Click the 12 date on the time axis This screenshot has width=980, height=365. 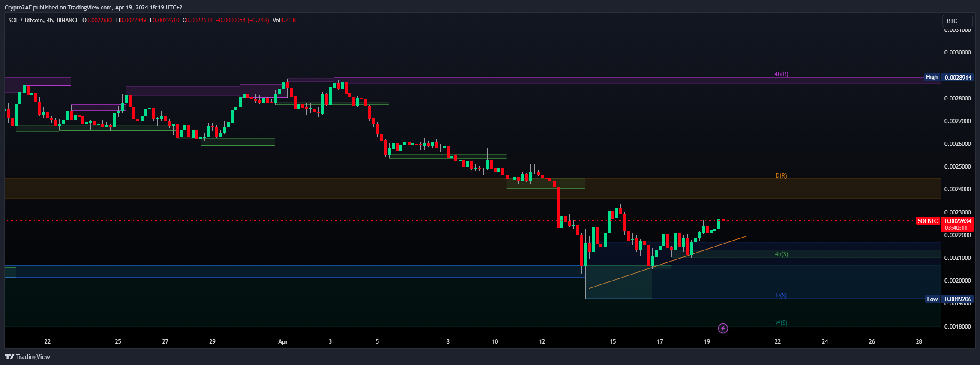tap(542, 341)
